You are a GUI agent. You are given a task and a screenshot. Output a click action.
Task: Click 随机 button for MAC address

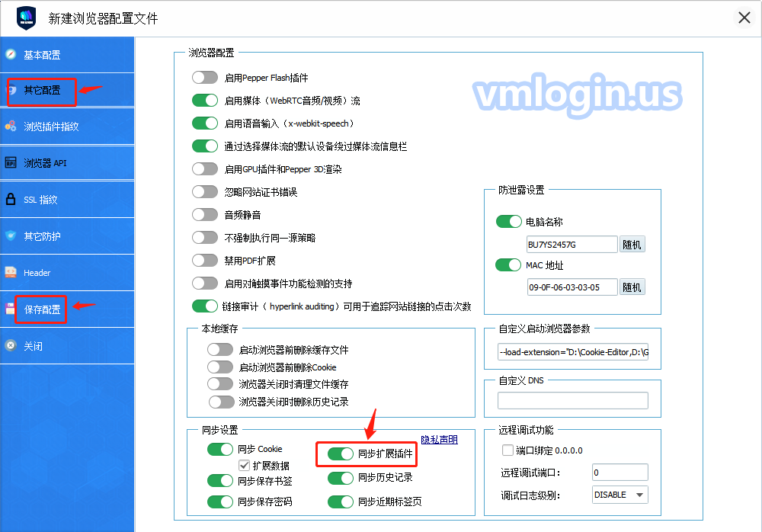point(632,287)
